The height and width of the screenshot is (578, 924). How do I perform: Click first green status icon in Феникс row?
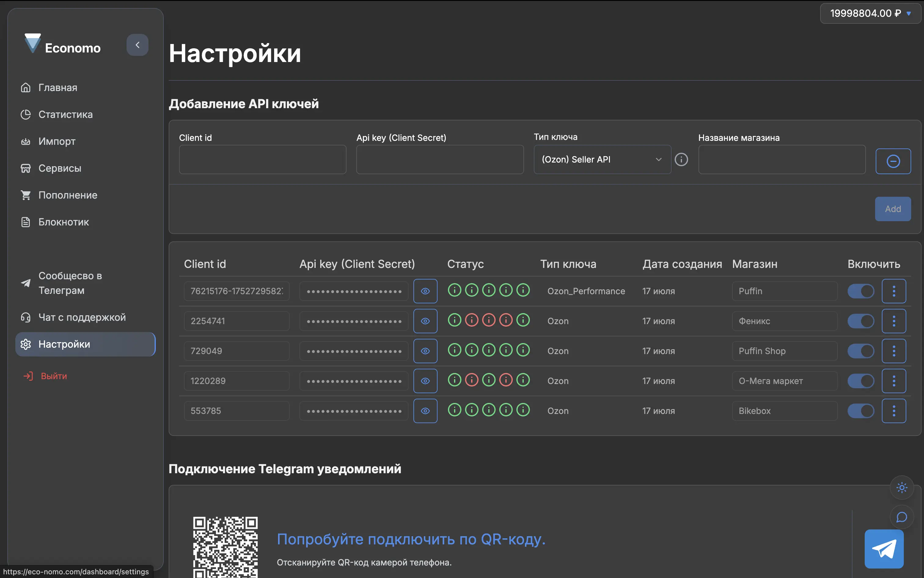coord(455,320)
